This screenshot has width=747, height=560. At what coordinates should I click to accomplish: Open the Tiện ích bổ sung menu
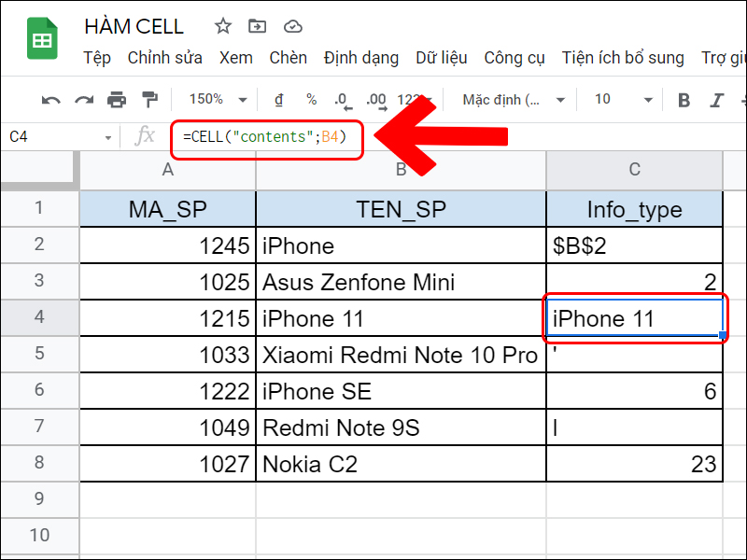[x=623, y=58]
